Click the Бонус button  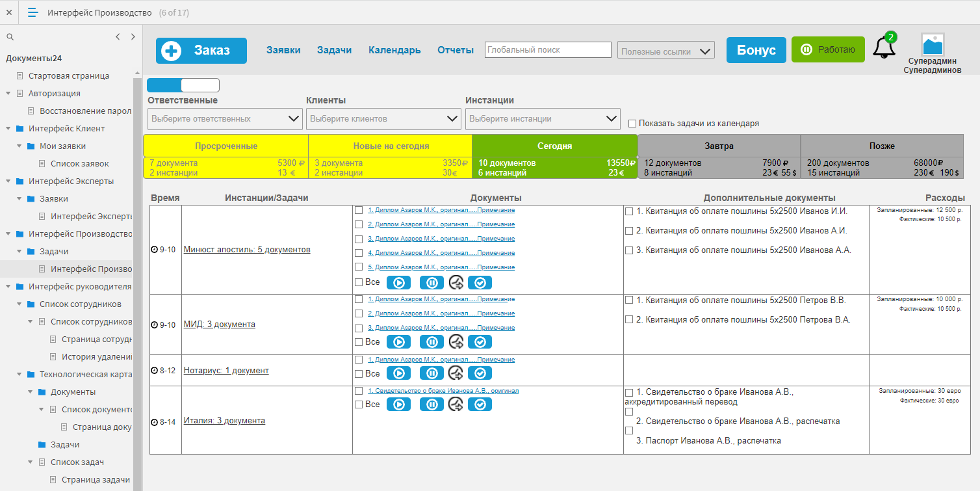point(756,50)
